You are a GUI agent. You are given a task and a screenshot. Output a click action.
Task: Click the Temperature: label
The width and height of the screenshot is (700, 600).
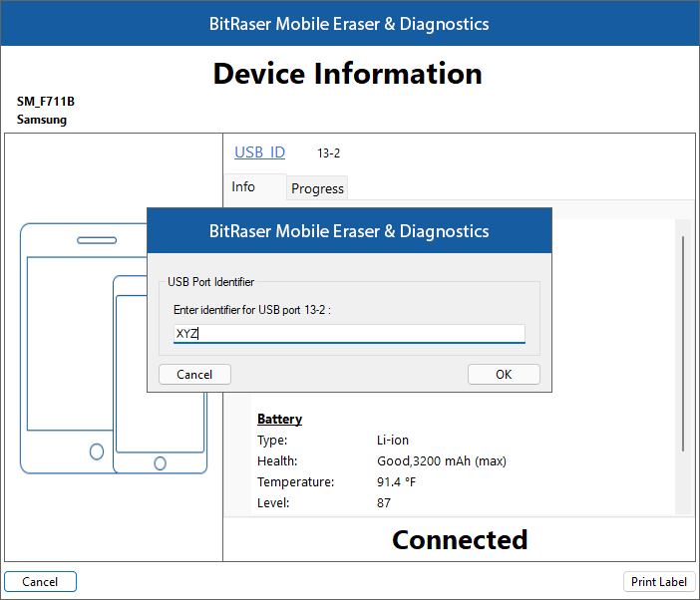[x=295, y=481]
